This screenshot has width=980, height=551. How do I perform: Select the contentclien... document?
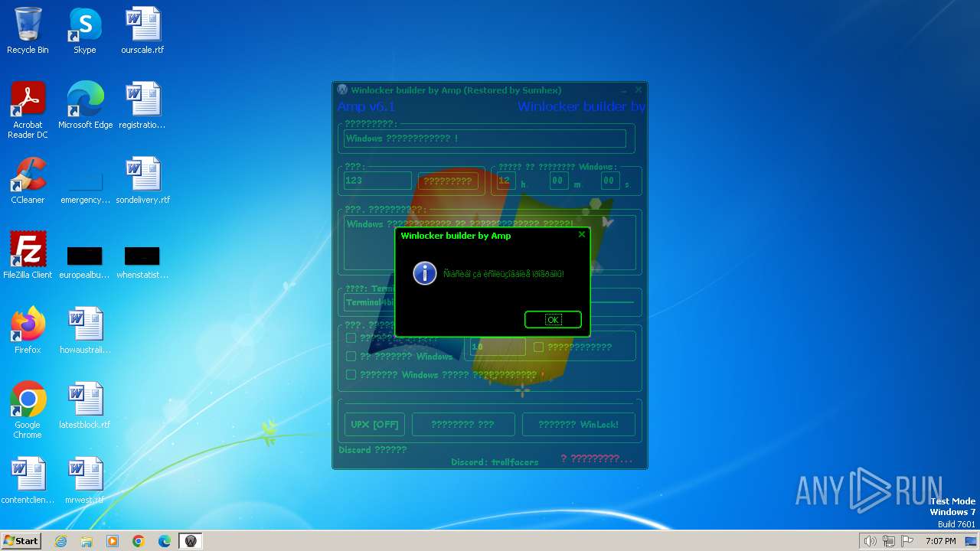point(28,481)
